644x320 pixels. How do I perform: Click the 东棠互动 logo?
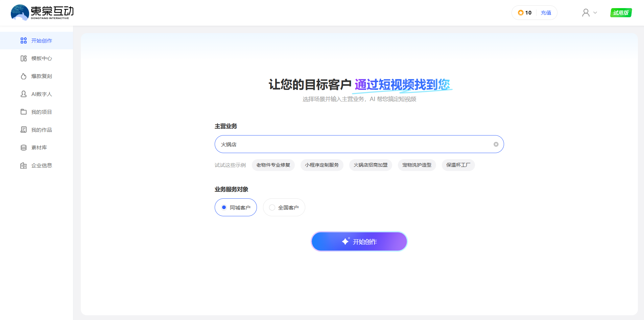click(x=42, y=13)
